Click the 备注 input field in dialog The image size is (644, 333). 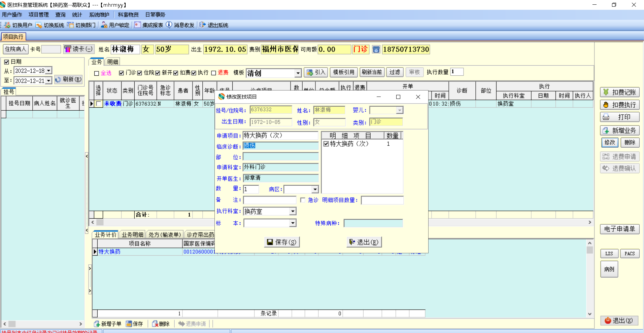click(x=270, y=200)
